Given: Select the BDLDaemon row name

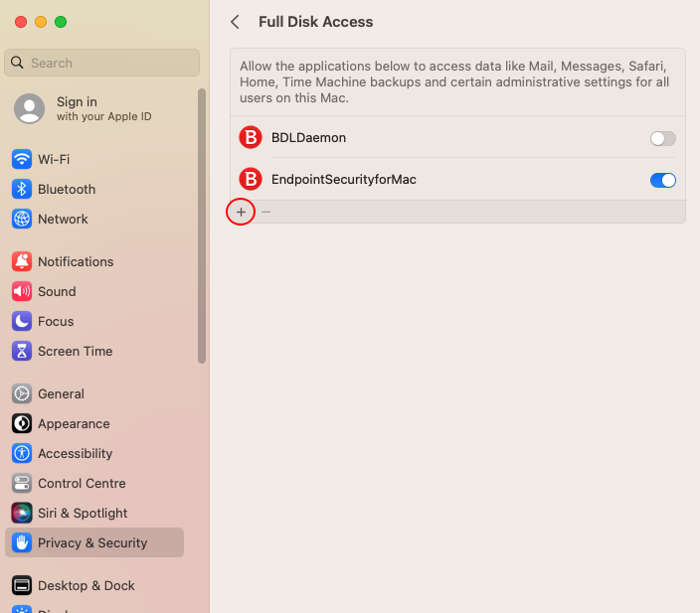Looking at the screenshot, I should pos(308,137).
